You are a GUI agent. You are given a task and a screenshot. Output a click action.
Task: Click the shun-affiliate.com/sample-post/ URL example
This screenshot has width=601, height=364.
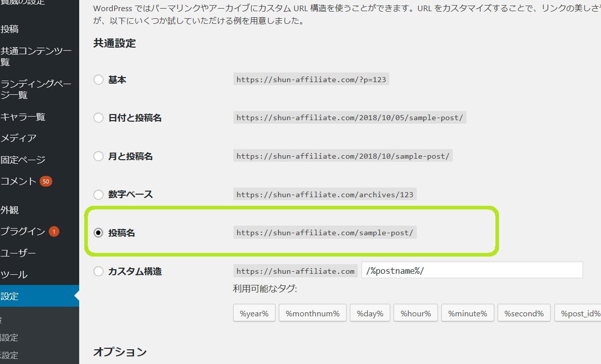coord(325,232)
